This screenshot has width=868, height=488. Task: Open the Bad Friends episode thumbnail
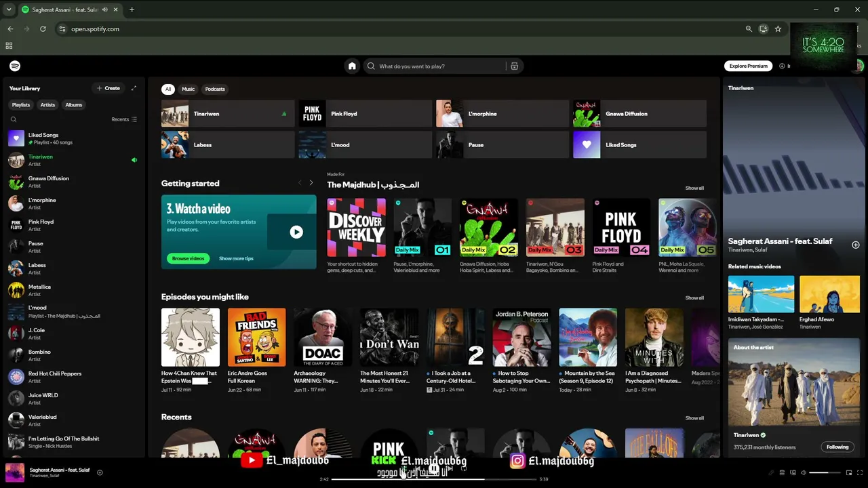[x=257, y=338]
